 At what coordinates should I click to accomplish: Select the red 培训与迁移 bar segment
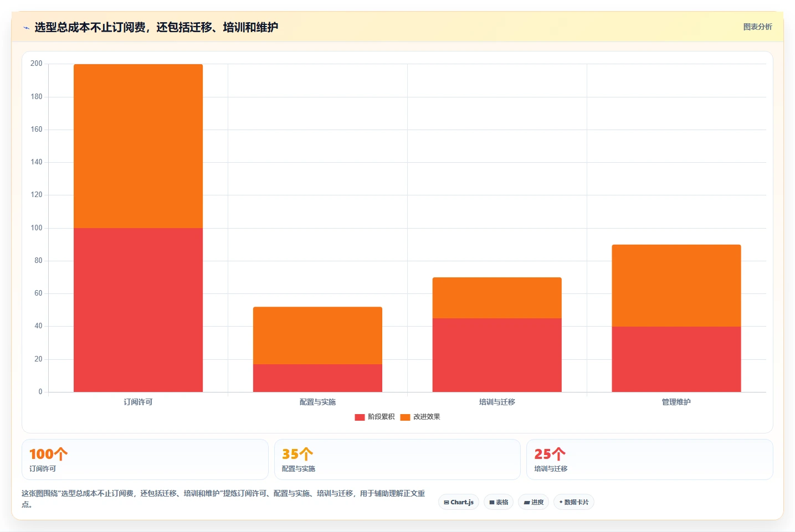click(497, 355)
